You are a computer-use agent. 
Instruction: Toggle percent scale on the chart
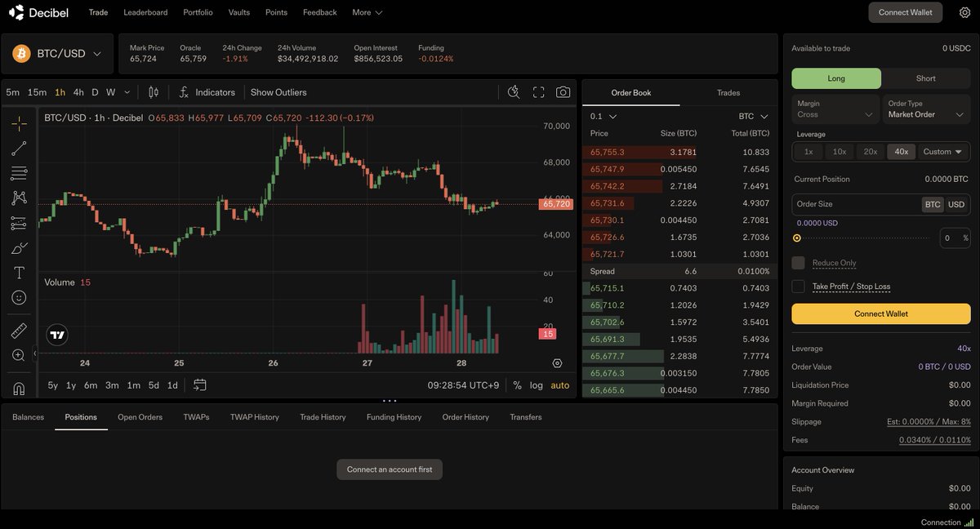(517, 385)
